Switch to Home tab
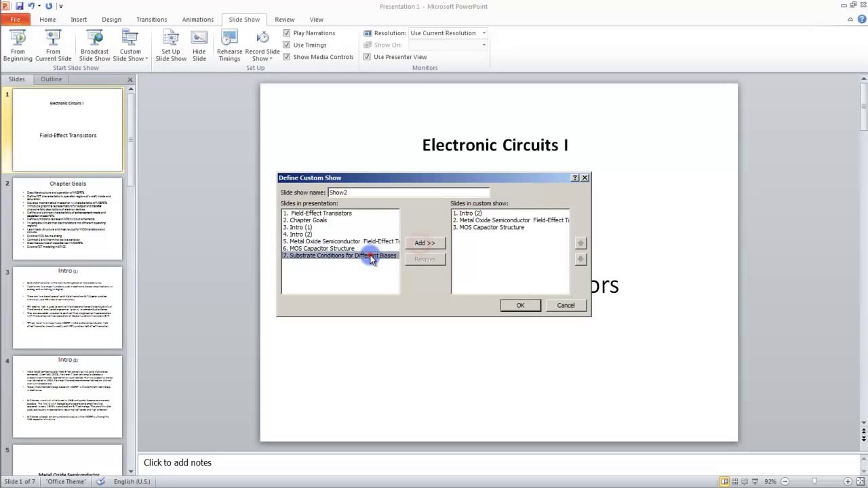Image resolution: width=868 pixels, height=488 pixels. [47, 20]
